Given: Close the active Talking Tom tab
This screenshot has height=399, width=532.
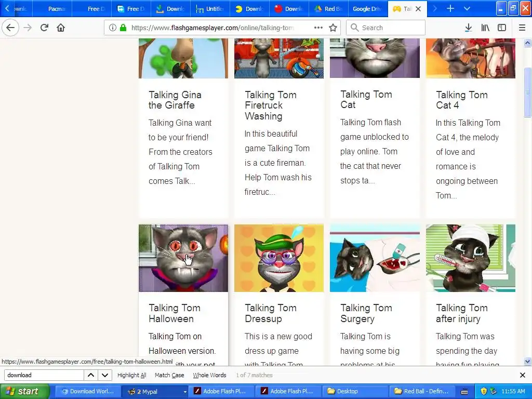Looking at the screenshot, I should tap(418, 9).
